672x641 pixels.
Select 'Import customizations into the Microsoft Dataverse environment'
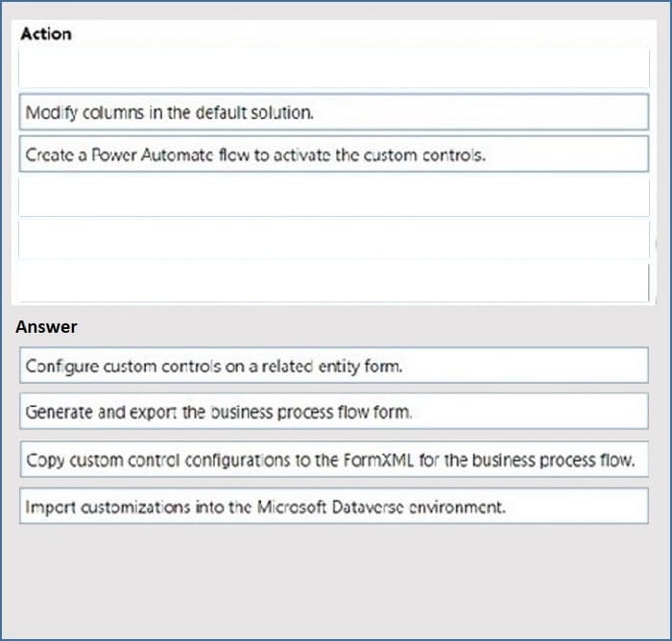click(333, 506)
